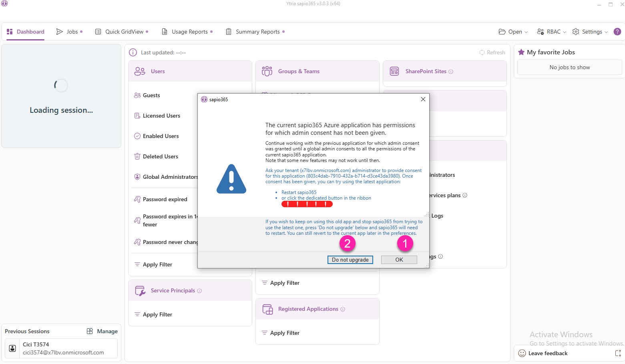Click the Registered Applications icon
Image resolution: width=625 pixels, height=364 pixels.
click(267, 309)
